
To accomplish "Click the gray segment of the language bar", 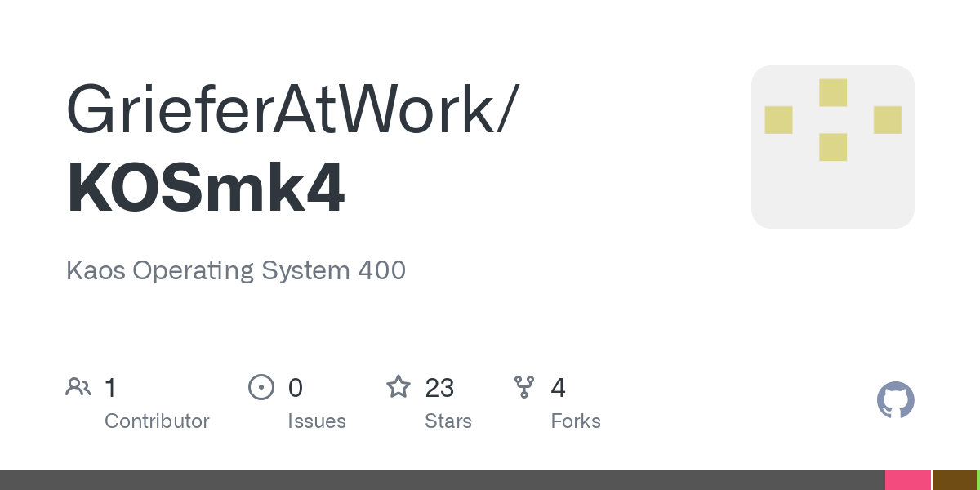I will tap(443, 480).
